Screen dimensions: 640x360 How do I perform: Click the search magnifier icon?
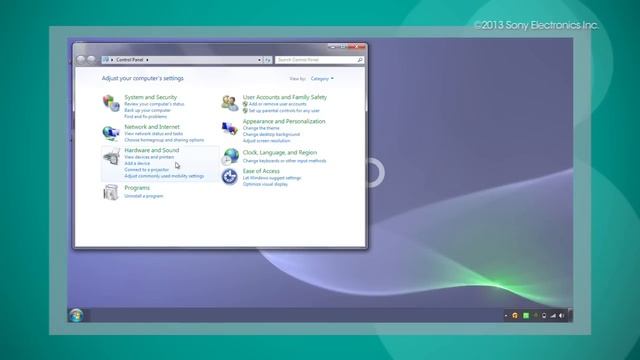360,60
